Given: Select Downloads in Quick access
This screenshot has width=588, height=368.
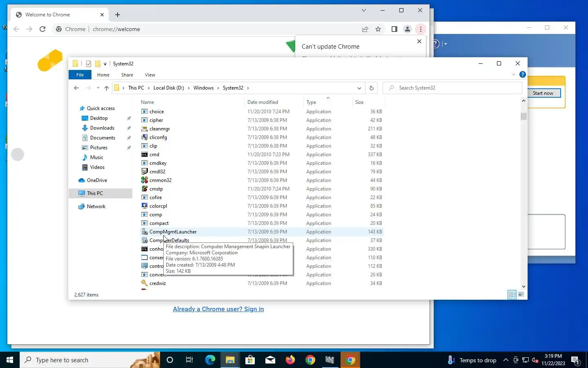Looking at the screenshot, I should point(102,128).
